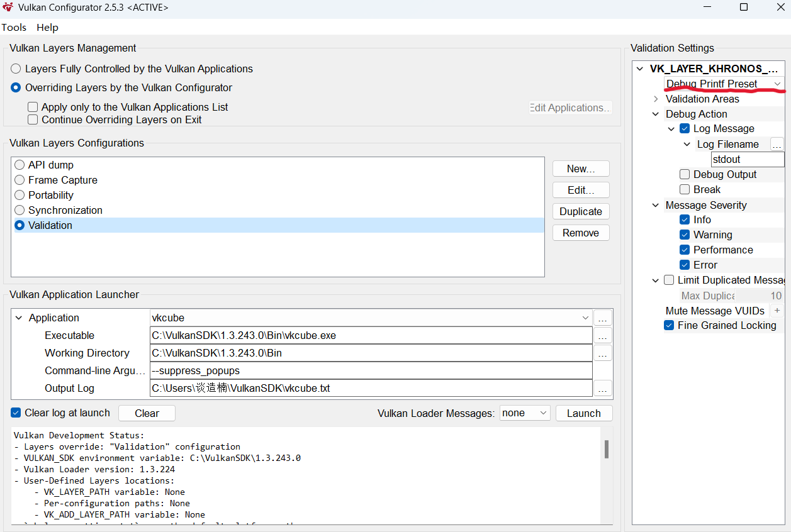Browse for the Working Directory with its ellipsis button

[603, 353]
